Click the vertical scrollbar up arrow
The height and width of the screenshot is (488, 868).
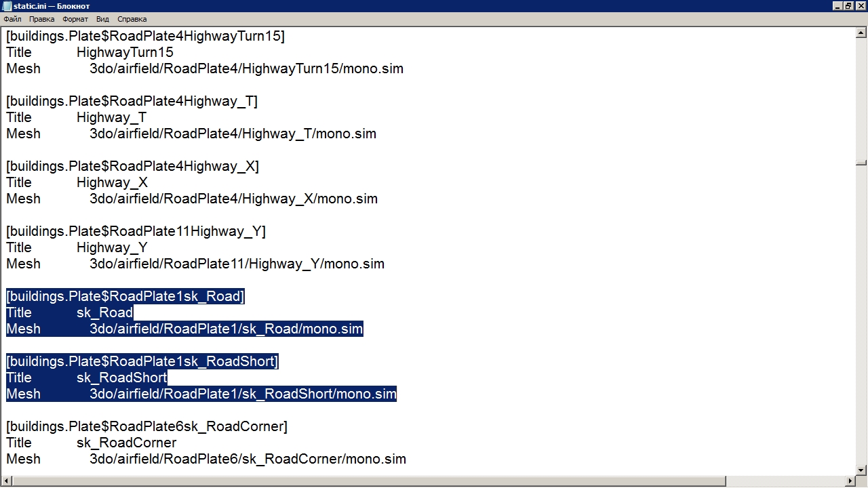tap(861, 32)
